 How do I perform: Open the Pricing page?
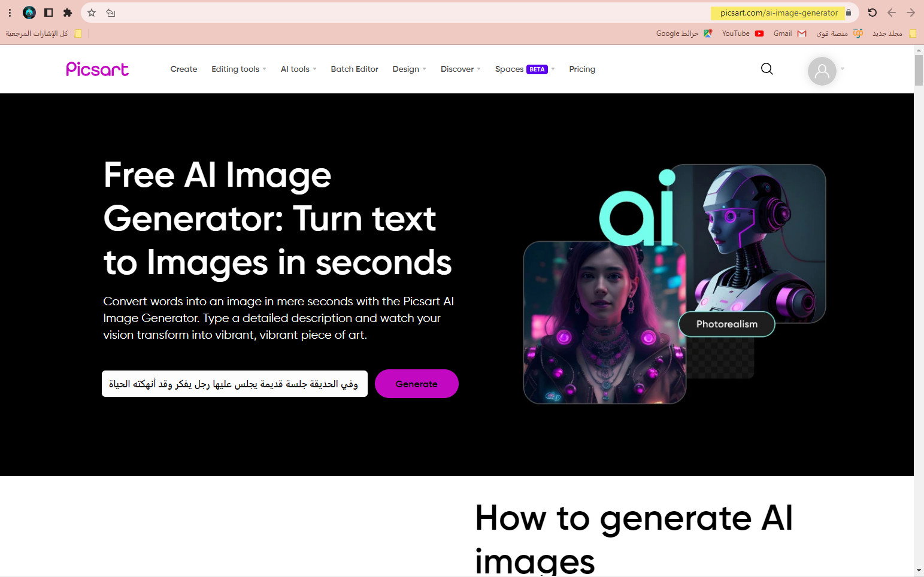tap(581, 69)
